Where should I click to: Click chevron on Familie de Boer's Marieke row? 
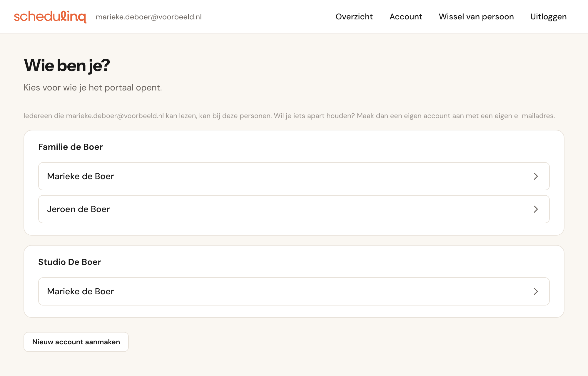coord(536,176)
